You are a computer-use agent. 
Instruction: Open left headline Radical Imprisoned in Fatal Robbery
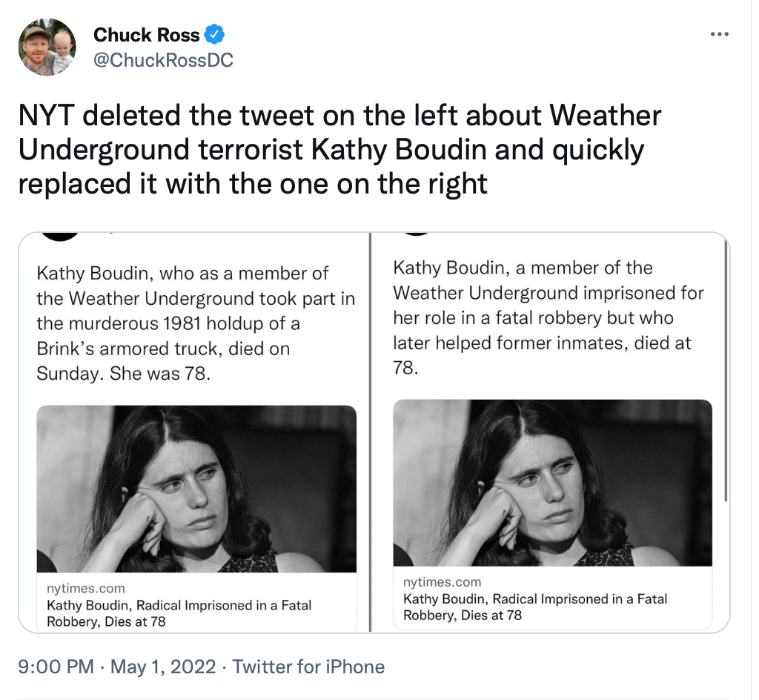tap(179, 613)
